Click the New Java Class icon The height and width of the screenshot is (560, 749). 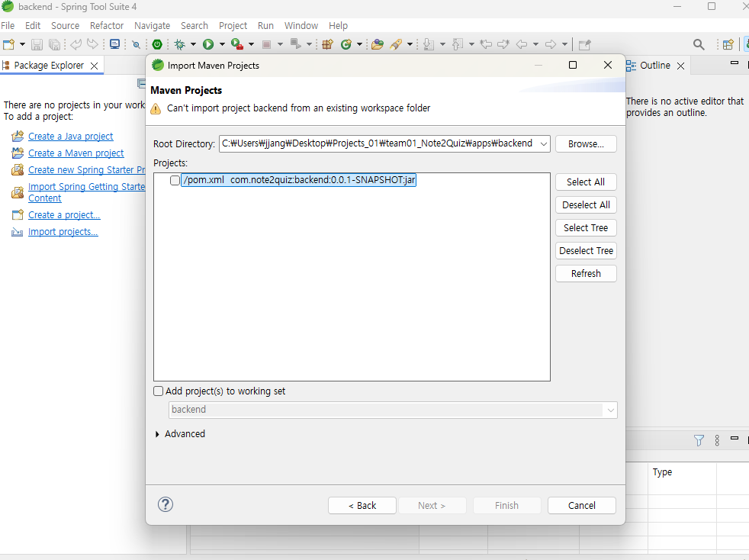(346, 44)
